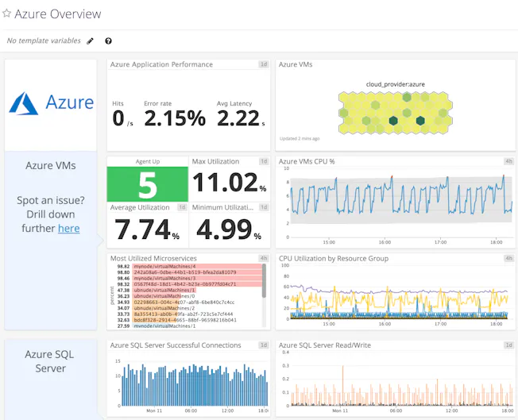Click the Azure VMs CPU % line graph
Screen dimensions: 518x420
[x=401, y=197]
